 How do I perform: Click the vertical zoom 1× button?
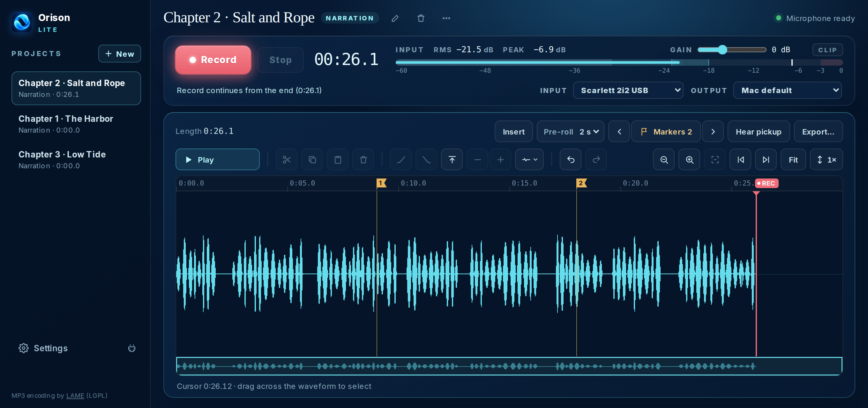(x=826, y=160)
